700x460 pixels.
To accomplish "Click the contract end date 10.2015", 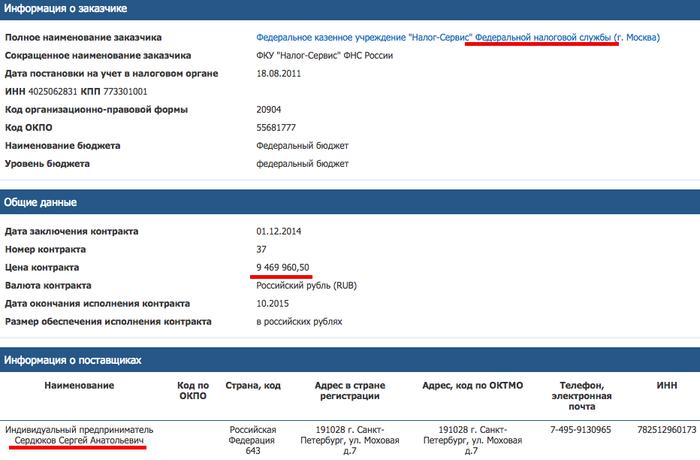I will 272,304.
